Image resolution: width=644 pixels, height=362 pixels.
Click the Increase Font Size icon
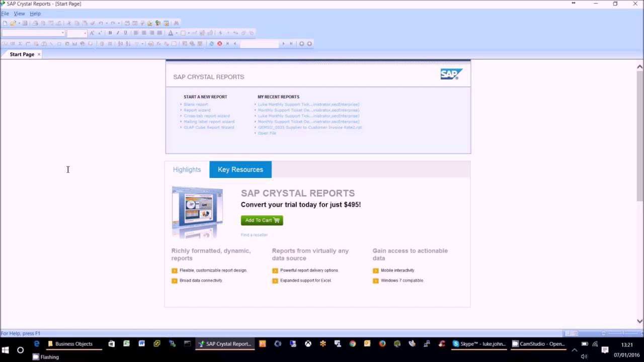92,33
